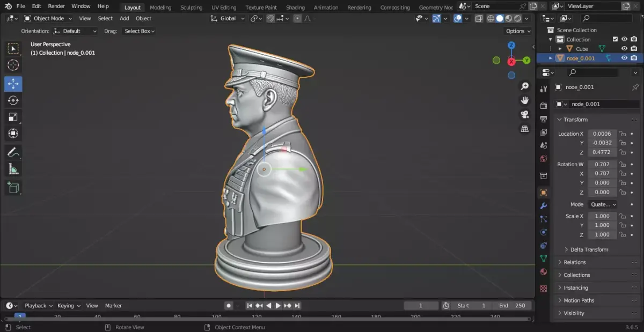
Task: Open the View Layer properties tab
Action: pos(544,132)
